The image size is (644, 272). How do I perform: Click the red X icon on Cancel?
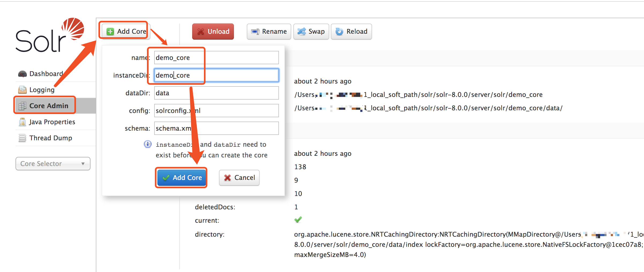click(228, 178)
